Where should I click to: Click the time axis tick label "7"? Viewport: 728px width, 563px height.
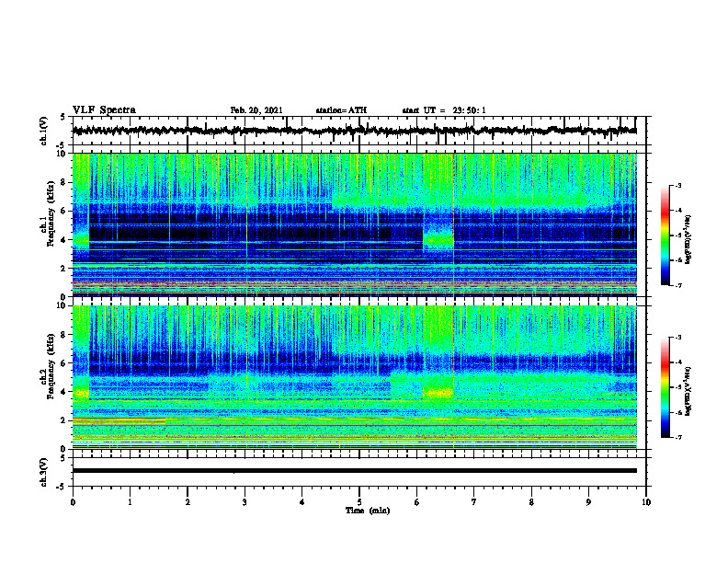(474, 502)
